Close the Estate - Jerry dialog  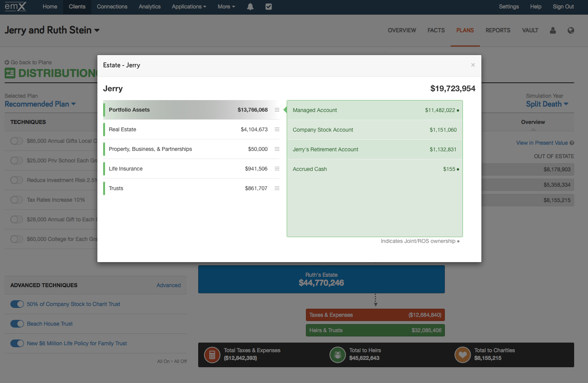(473, 65)
